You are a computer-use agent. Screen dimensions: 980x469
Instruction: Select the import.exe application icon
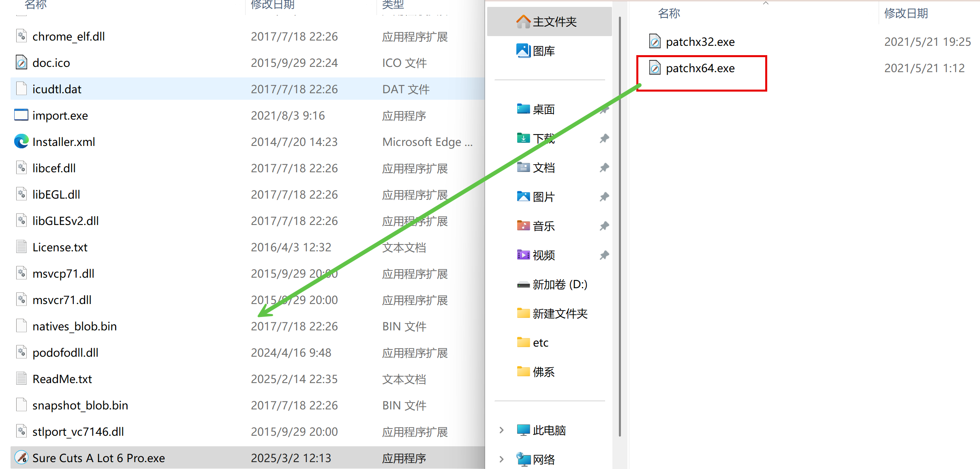(x=21, y=115)
